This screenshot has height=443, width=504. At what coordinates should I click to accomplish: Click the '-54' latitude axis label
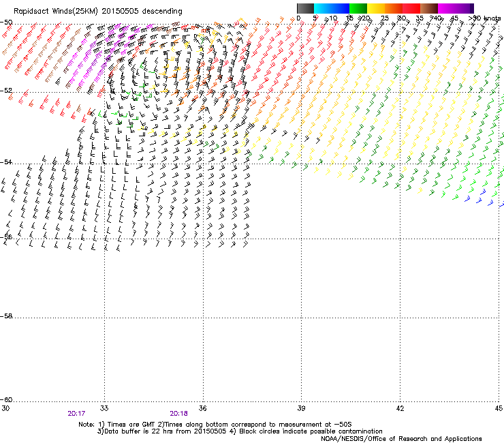pyautogui.click(x=6, y=162)
